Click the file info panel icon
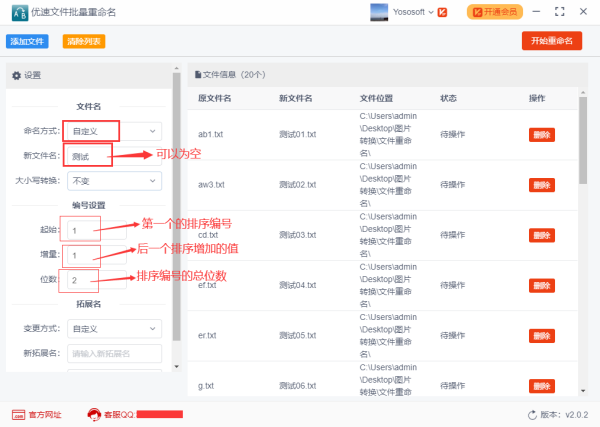Viewport: 600px width, 427px height. tap(197, 75)
